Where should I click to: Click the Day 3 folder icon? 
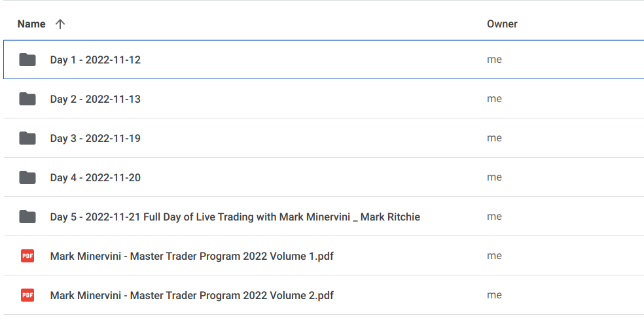coord(27,139)
